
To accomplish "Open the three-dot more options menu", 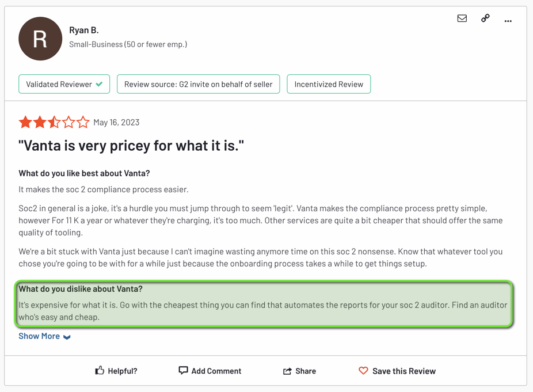I will point(508,21).
